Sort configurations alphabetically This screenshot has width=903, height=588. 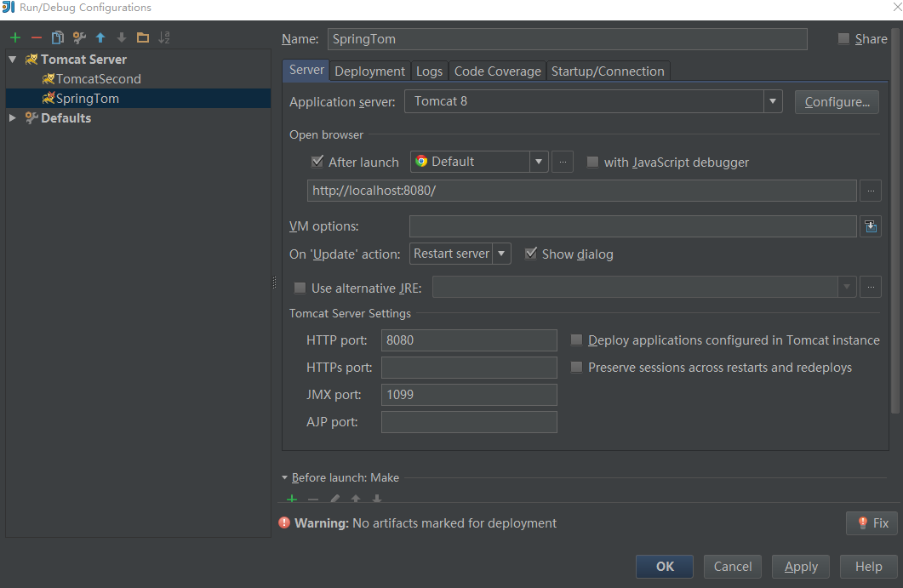pos(164,37)
